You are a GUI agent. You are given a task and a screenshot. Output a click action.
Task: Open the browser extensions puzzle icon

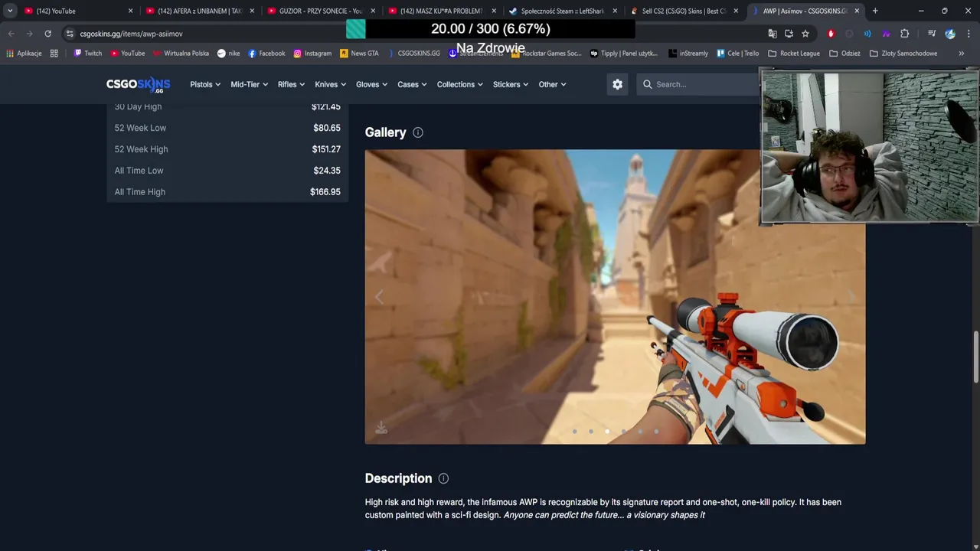click(x=904, y=34)
